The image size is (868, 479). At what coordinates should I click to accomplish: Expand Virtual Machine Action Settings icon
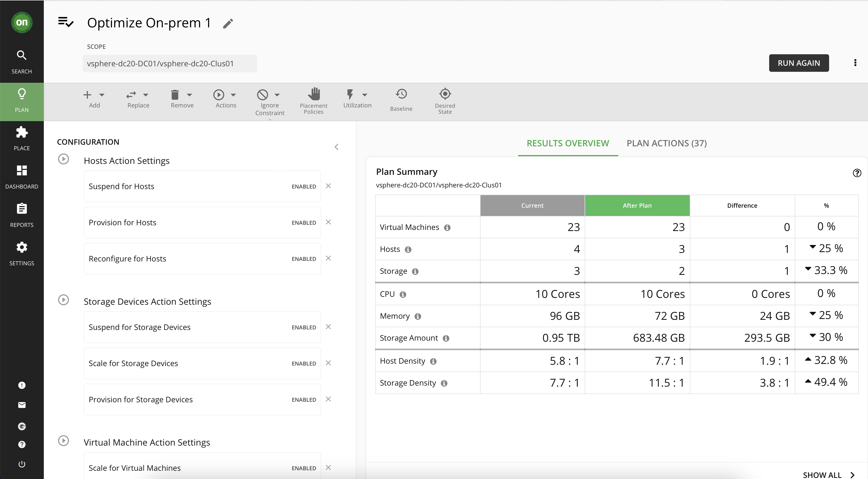(63, 441)
